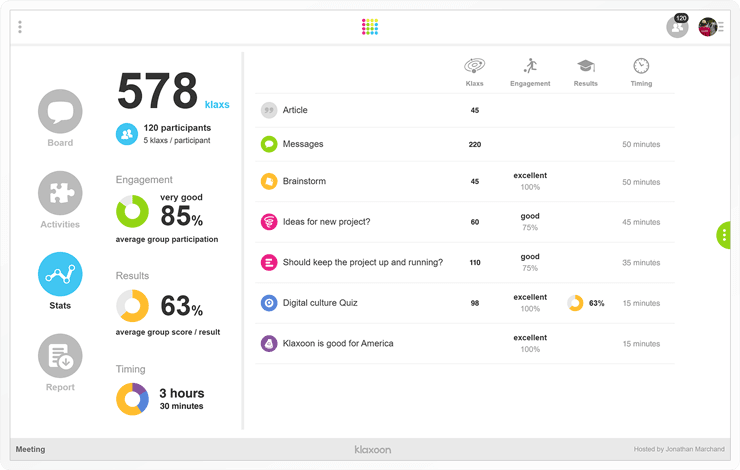
Task: Open the Board section icon
Action: [x=60, y=111]
